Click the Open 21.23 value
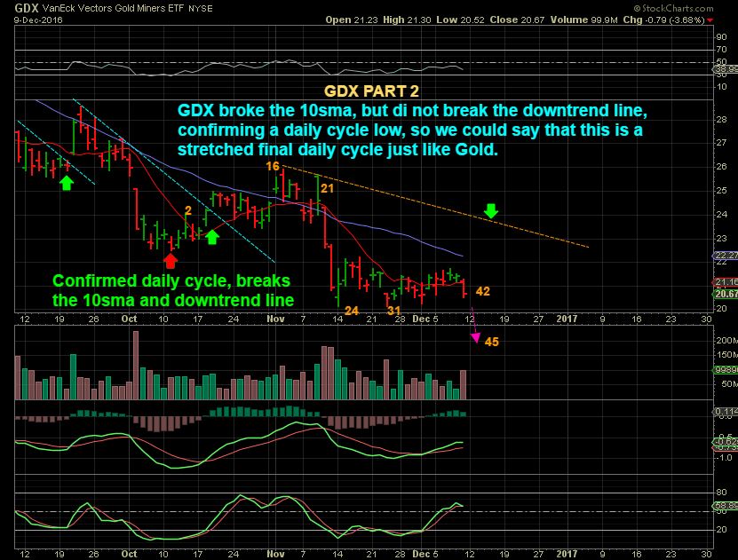 coord(352,20)
